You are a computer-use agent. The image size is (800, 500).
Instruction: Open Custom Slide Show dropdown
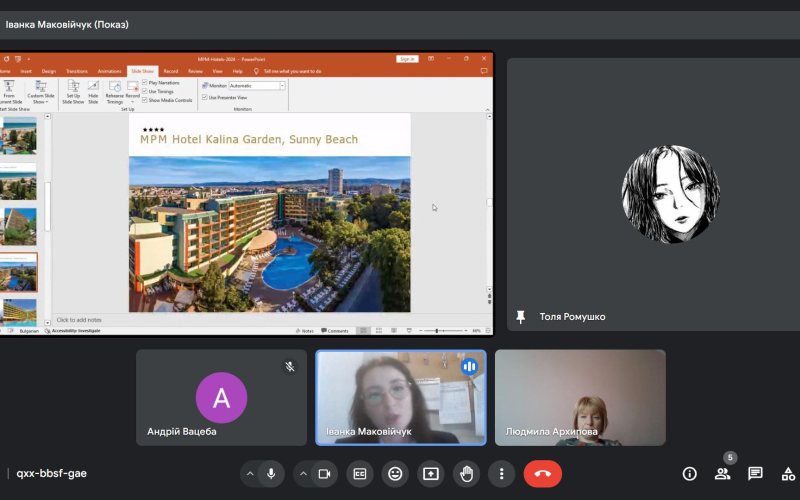(41, 92)
